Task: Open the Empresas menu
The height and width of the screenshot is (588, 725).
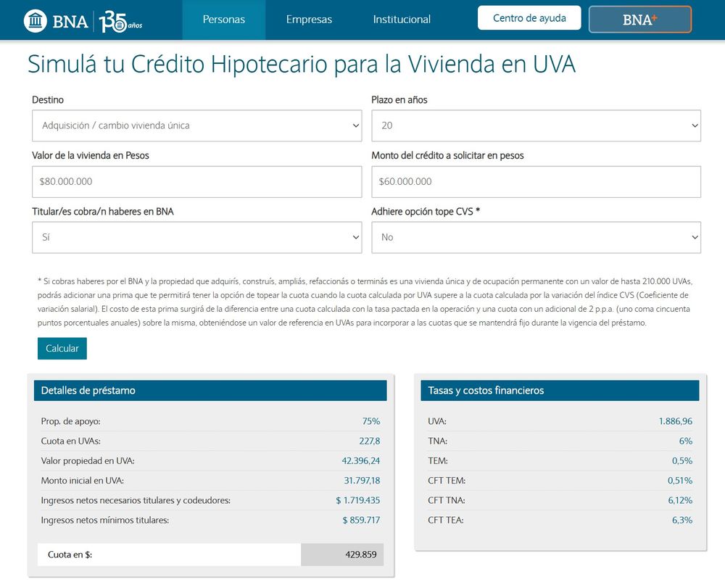Action: click(x=309, y=20)
